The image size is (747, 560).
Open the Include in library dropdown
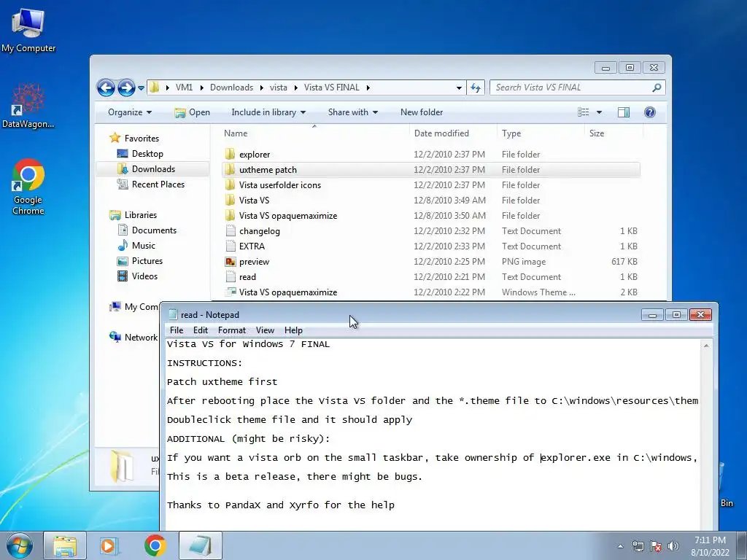click(x=268, y=112)
